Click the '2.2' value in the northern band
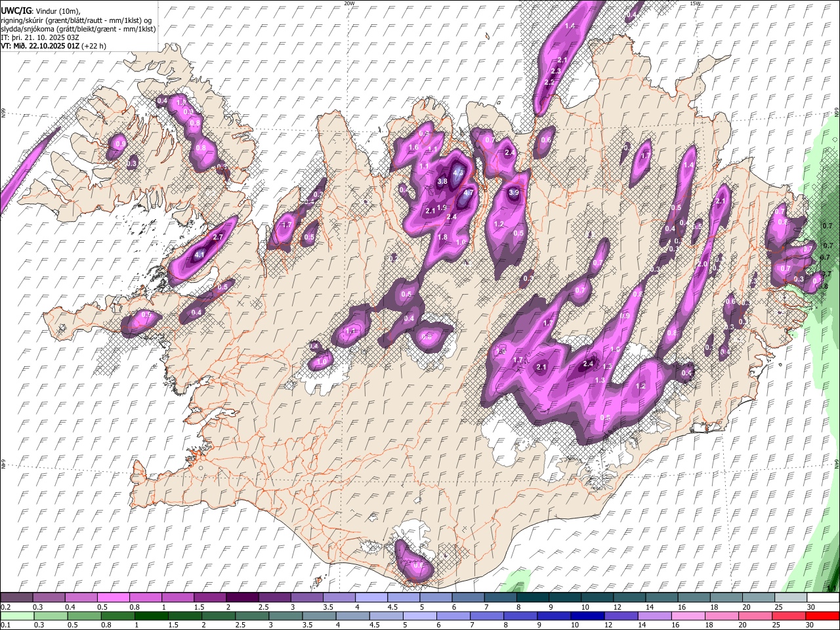This screenshot has height=630, width=840. tap(550, 83)
